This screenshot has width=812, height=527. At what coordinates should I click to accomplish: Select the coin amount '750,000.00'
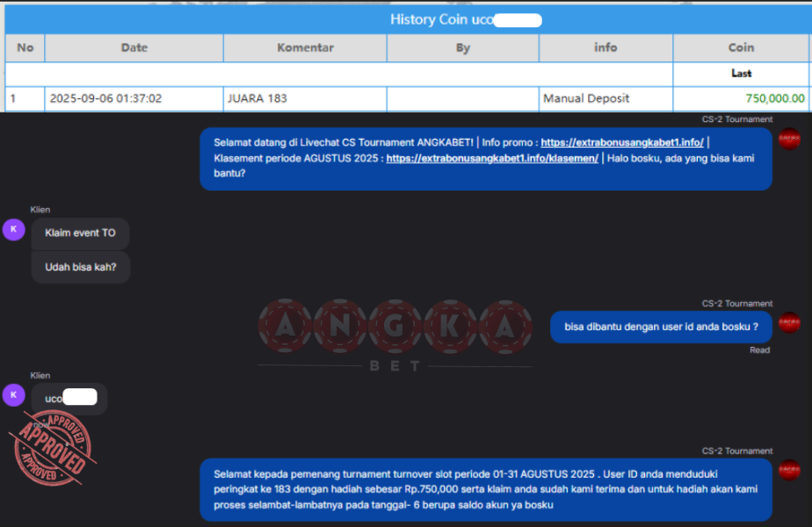(x=775, y=99)
